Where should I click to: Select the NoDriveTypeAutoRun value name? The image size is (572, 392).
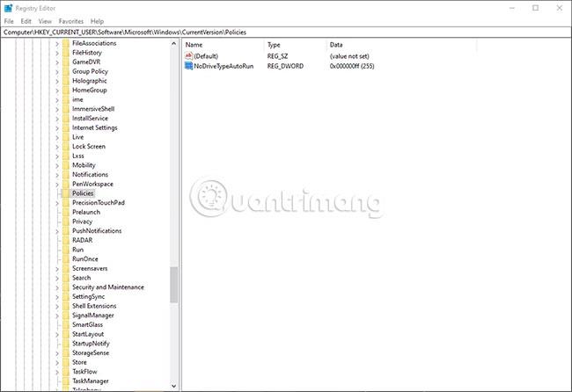[x=224, y=66]
